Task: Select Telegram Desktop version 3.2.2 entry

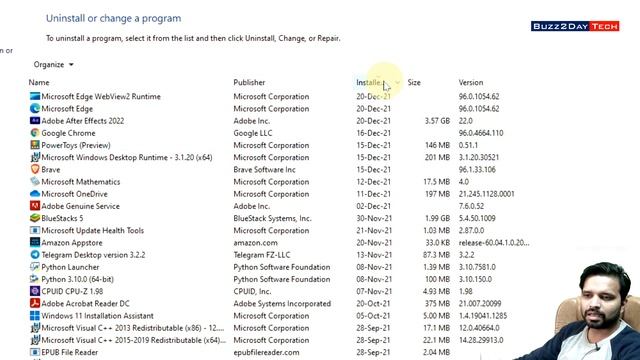Action: [93, 255]
